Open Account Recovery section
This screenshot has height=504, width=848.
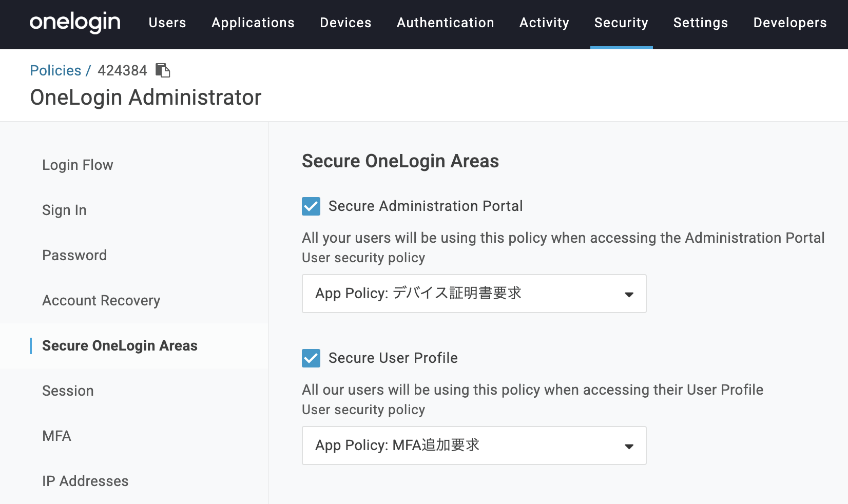pos(101,300)
